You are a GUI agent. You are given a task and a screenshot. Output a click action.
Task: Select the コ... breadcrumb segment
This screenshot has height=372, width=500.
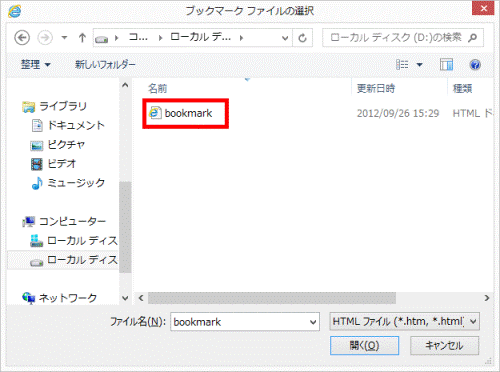click(x=138, y=37)
